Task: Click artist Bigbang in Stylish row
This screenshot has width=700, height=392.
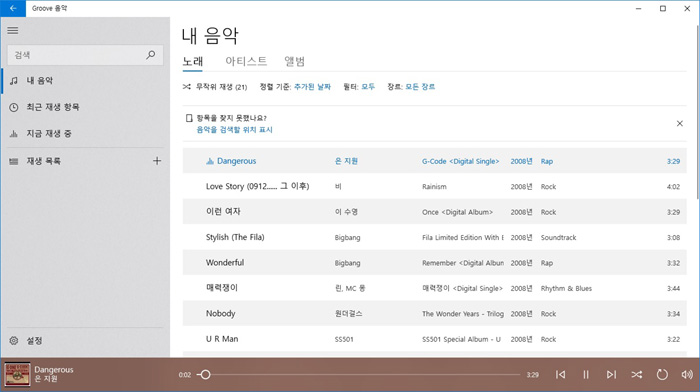Action: click(x=347, y=238)
